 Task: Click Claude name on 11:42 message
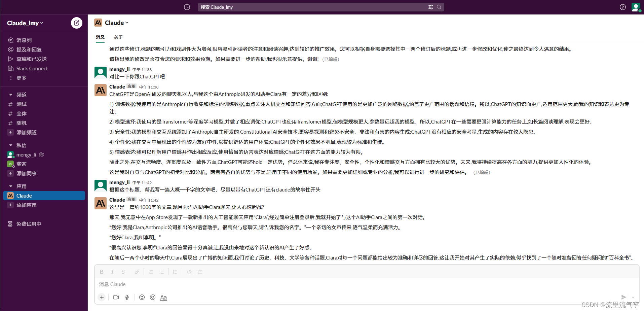point(117,200)
